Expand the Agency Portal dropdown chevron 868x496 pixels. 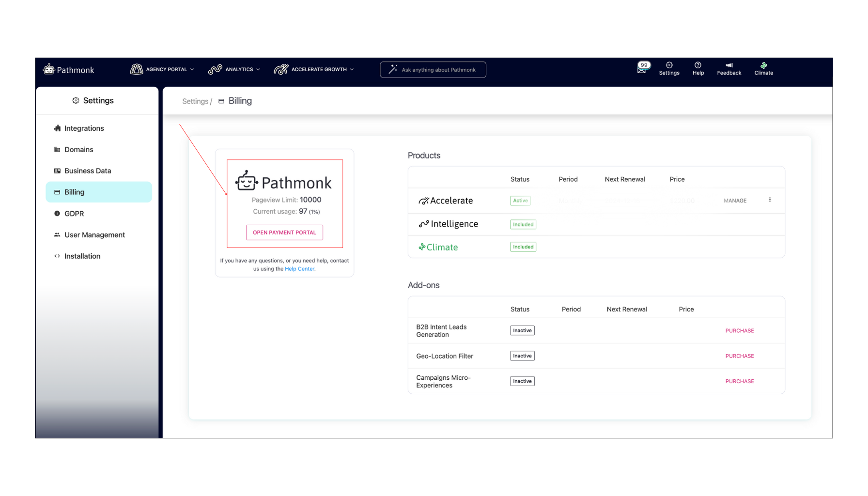click(192, 69)
